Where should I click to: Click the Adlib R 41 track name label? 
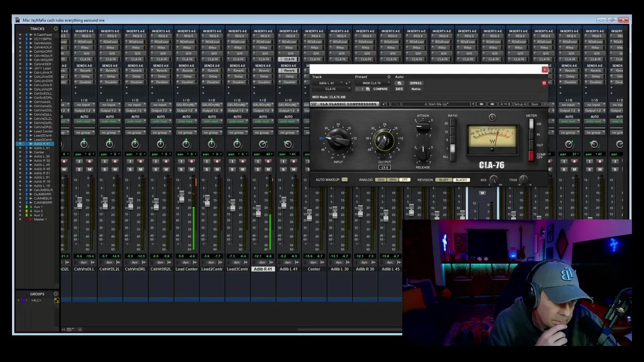pyautogui.click(x=263, y=269)
